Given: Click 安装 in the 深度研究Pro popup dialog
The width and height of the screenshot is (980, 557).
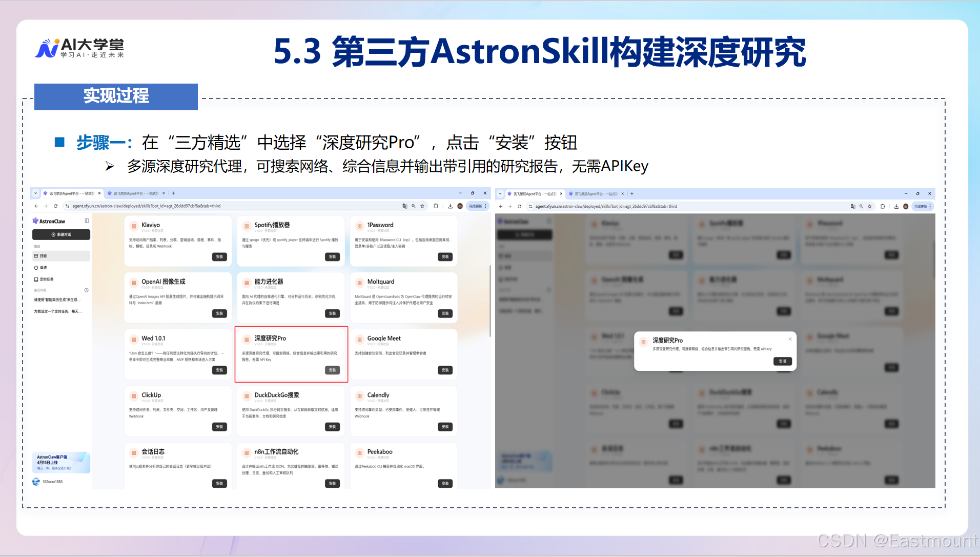Looking at the screenshot, I should coord(783,362).
